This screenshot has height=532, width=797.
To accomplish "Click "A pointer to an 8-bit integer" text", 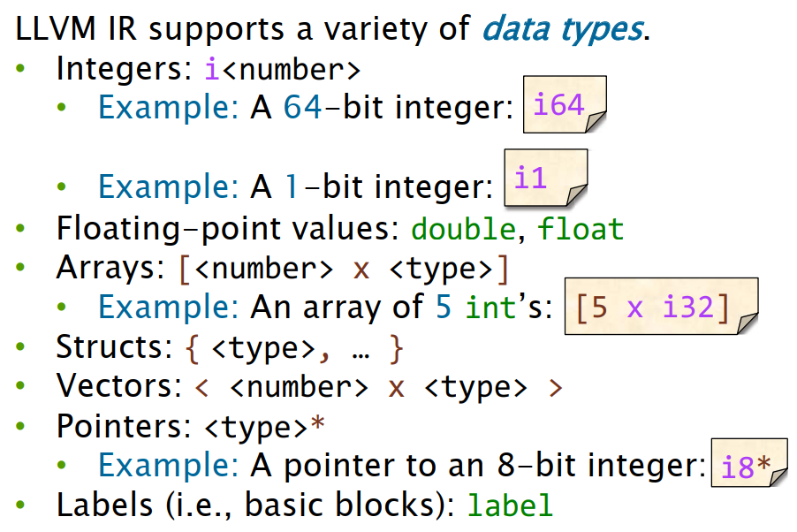I will (476, 466).
